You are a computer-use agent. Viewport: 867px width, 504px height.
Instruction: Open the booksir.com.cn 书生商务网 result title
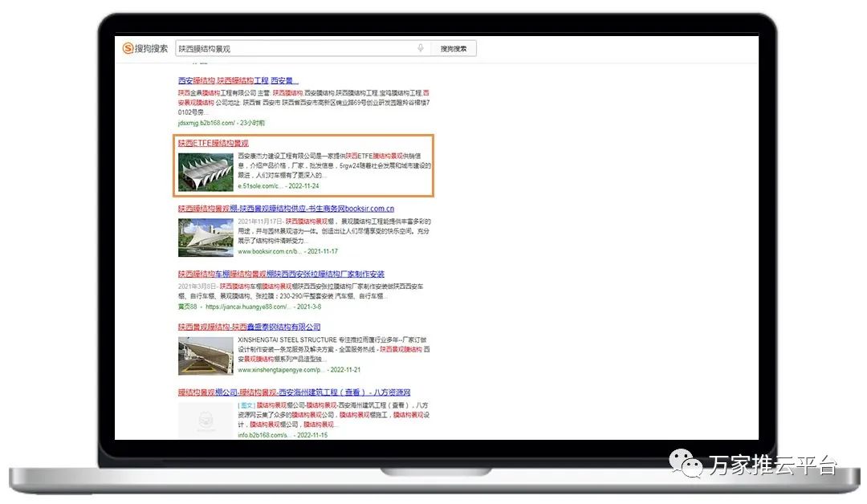pyautogui.click(x=286, y=209)
